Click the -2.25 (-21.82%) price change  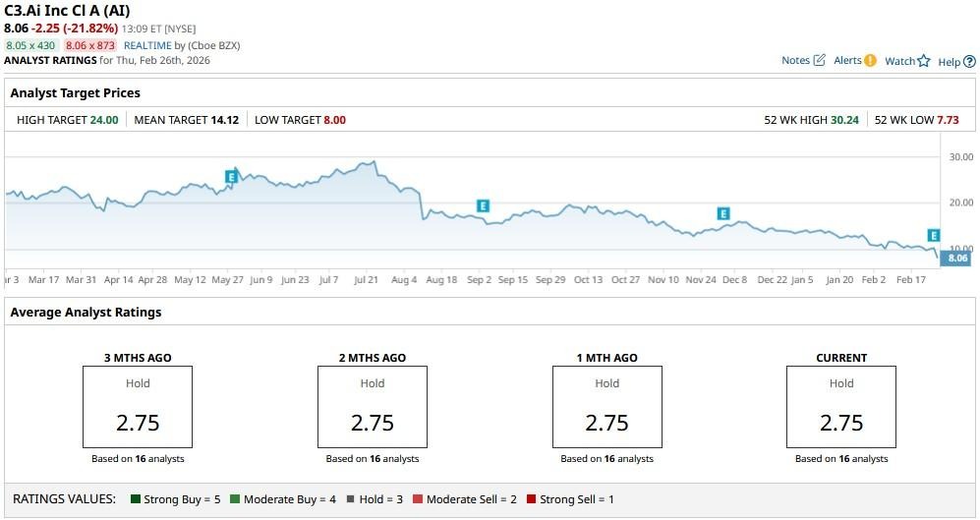pos(75,29)
